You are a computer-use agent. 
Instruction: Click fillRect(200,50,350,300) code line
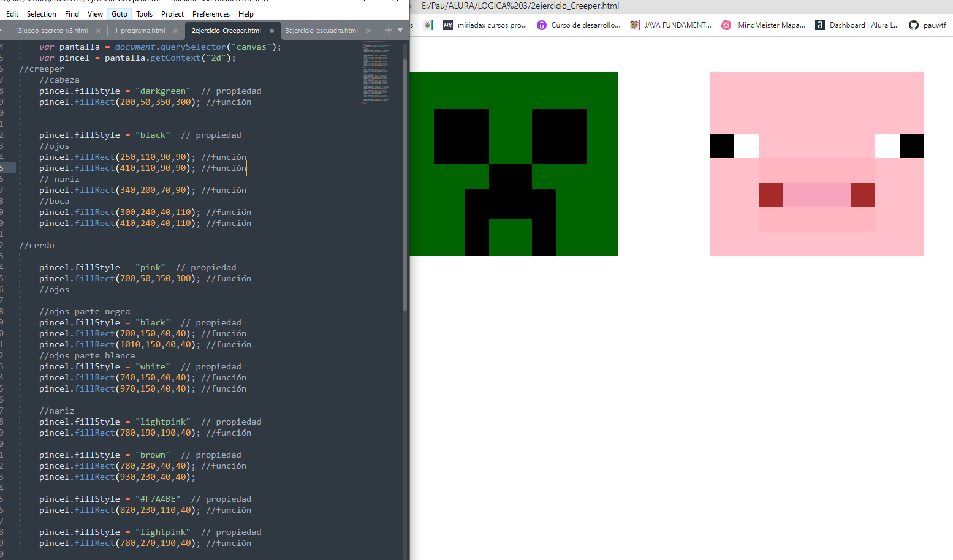point(145,102)
